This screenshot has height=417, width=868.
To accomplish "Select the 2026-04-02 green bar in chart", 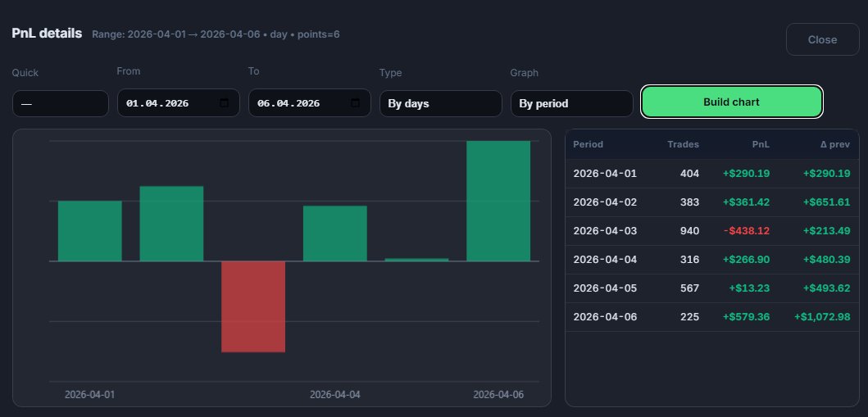I will click(171, 224).
